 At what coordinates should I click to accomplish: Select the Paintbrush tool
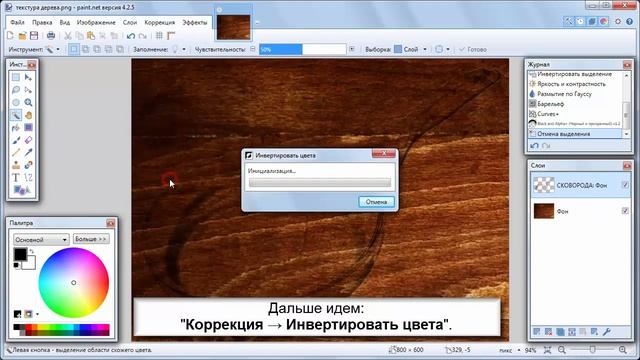pyautogui.click(x=16, y=140)
